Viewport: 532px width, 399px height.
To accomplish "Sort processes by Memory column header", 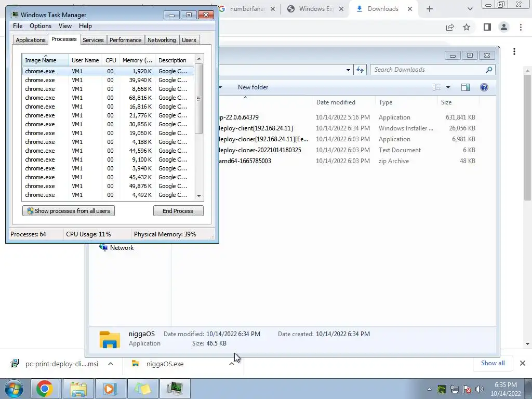I will [137, 60].
